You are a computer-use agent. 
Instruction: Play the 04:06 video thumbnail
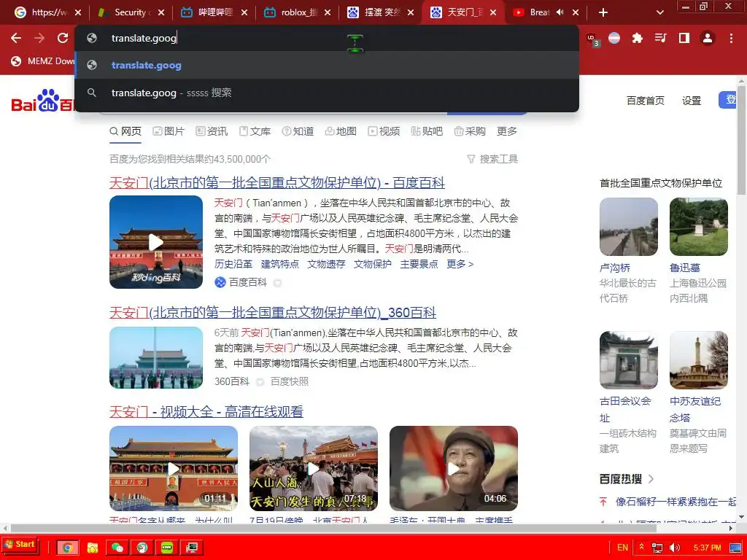454,468
